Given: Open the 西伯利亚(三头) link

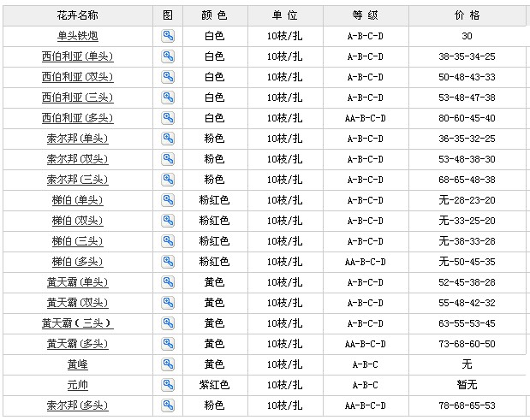Looking at the screenshot, I should [x=77, y=98].
